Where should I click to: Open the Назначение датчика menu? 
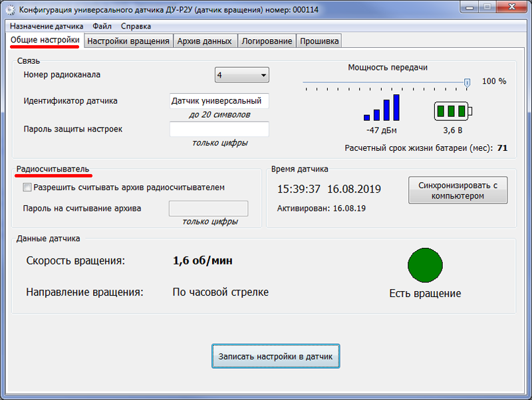point(47,26)
